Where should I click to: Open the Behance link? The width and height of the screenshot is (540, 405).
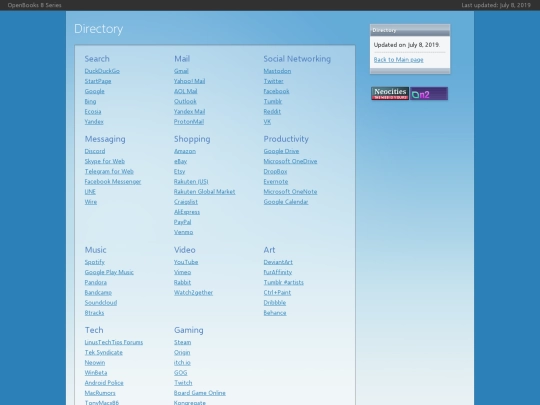(x=275, y=313)
